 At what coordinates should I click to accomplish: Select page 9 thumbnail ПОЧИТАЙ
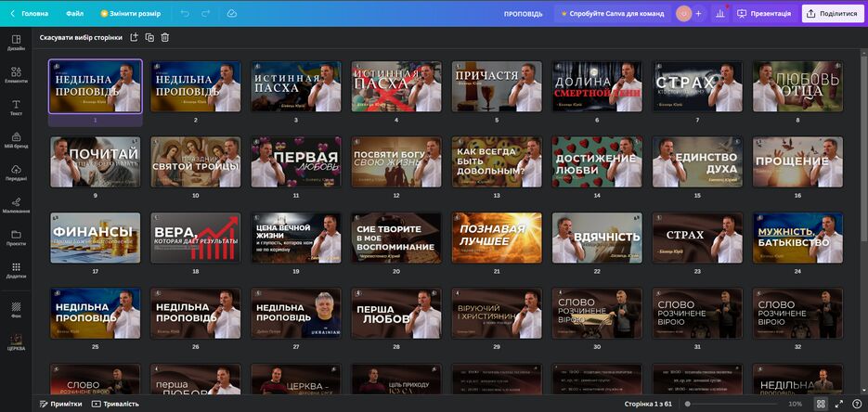click(96, 161)
